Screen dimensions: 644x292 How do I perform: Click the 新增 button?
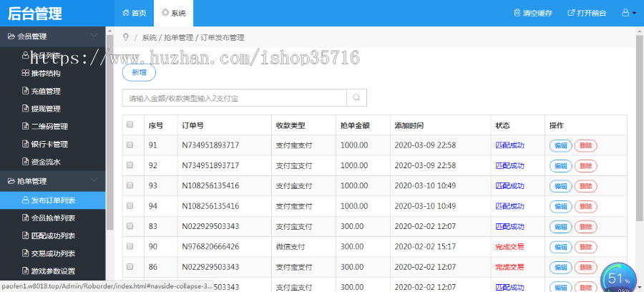[139, 73]
